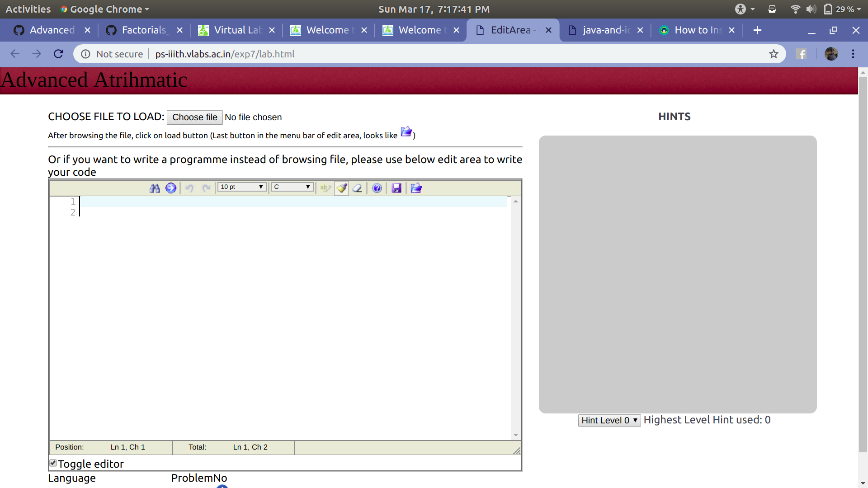The image size is (868, 488).
Task: Click the Choose file button
Action: (x=194, y=117)
